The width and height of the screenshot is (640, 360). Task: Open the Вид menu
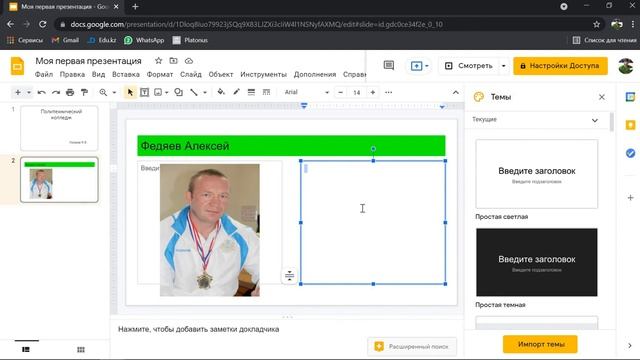98,74
